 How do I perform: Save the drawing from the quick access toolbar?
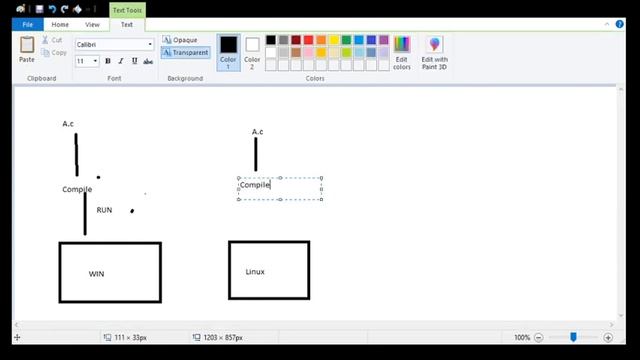(x=40, y=9)
